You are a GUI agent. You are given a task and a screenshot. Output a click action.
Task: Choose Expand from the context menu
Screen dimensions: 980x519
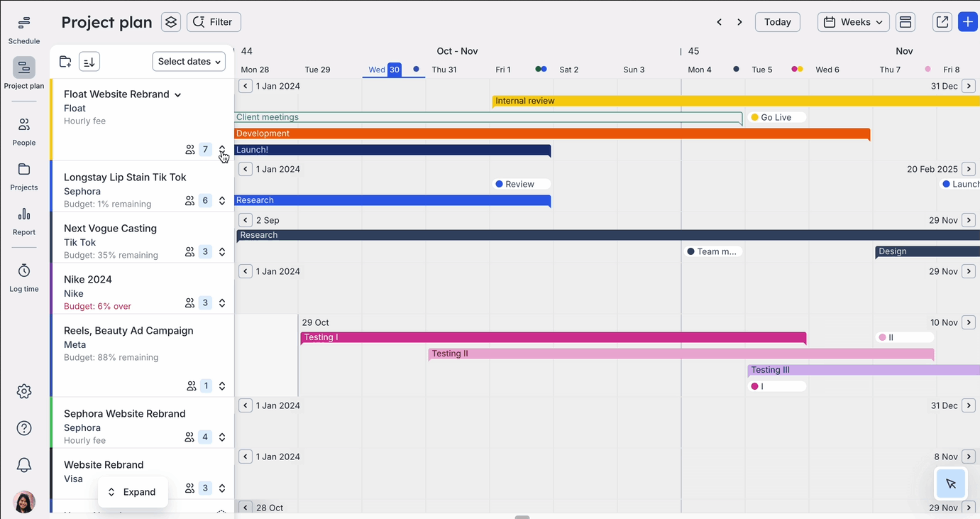[x=133, y=491]
